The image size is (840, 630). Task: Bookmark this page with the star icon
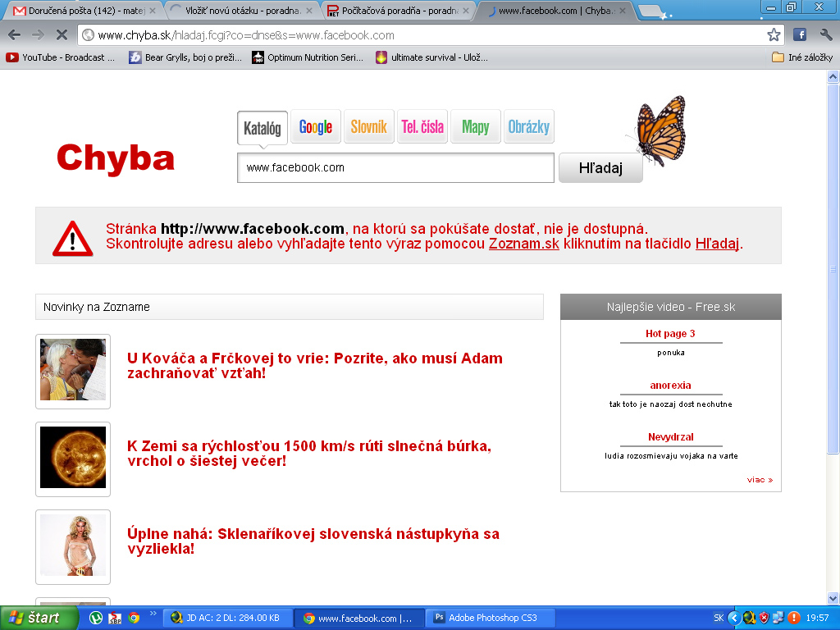774,35
